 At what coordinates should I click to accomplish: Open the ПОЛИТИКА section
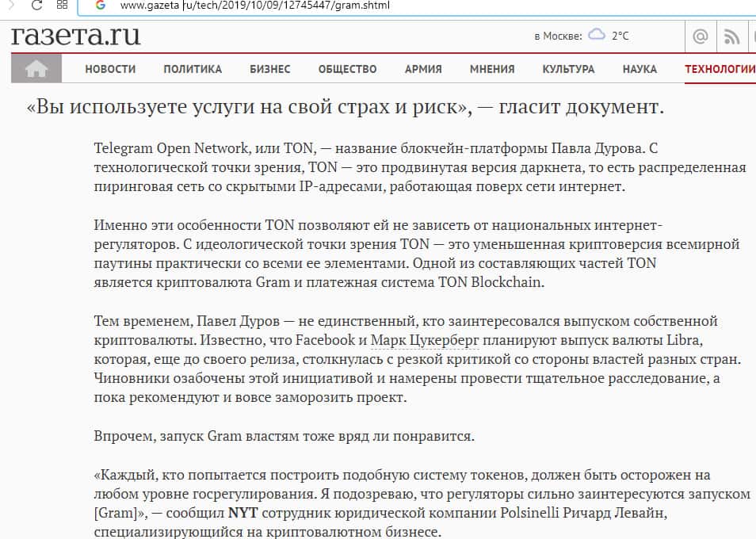(x=193, y=69)
